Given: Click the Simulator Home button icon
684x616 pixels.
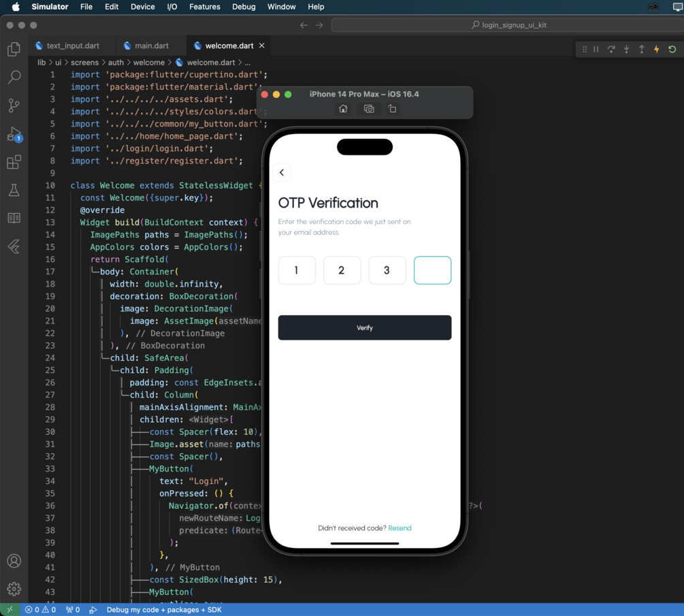Looking at the screenshot, I should pyautogui.click(x=343, y=109).
